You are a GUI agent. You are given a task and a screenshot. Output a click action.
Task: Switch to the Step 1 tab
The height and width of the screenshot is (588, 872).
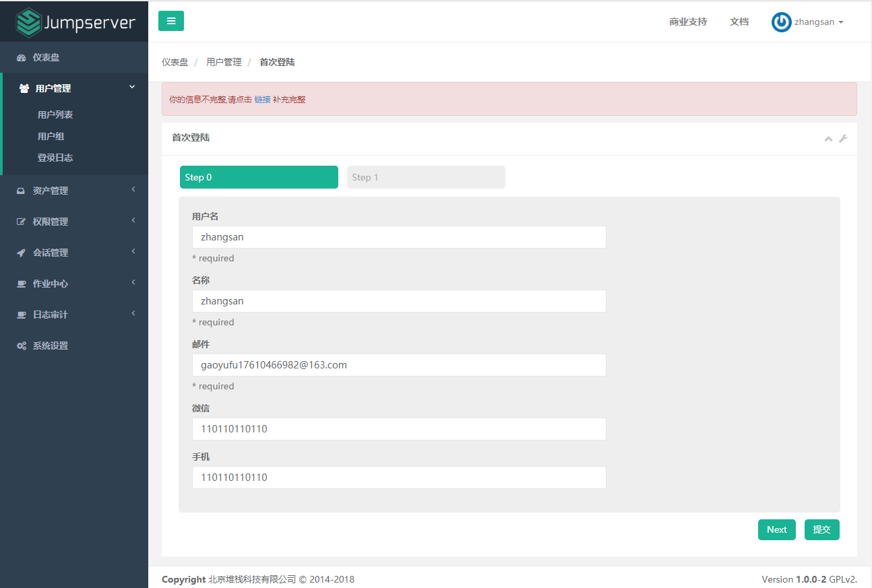426,176
